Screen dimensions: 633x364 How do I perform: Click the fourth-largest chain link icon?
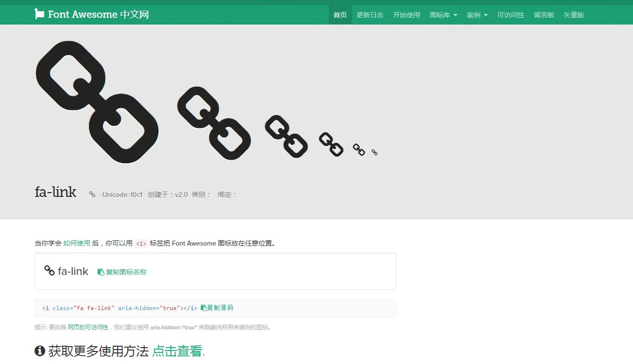tap(331, 144)
